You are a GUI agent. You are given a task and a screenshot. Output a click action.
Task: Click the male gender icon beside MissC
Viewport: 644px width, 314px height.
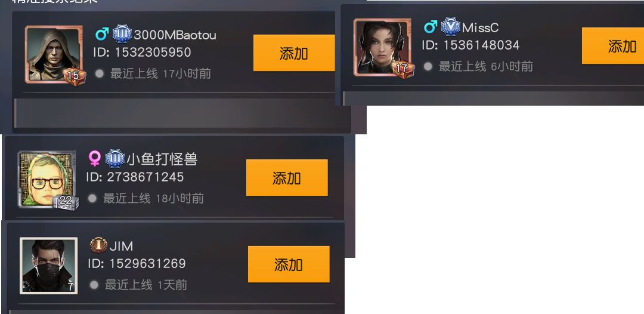[x=430, y=27]
